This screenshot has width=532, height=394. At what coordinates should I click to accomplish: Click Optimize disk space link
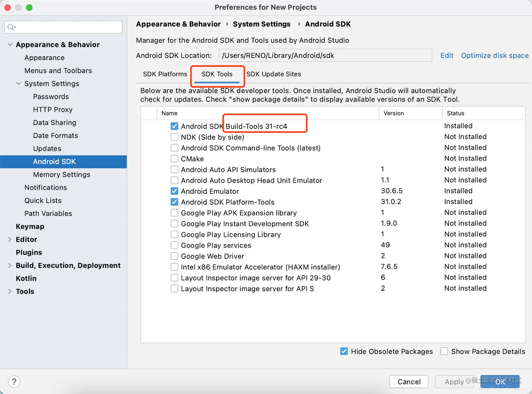495,56
